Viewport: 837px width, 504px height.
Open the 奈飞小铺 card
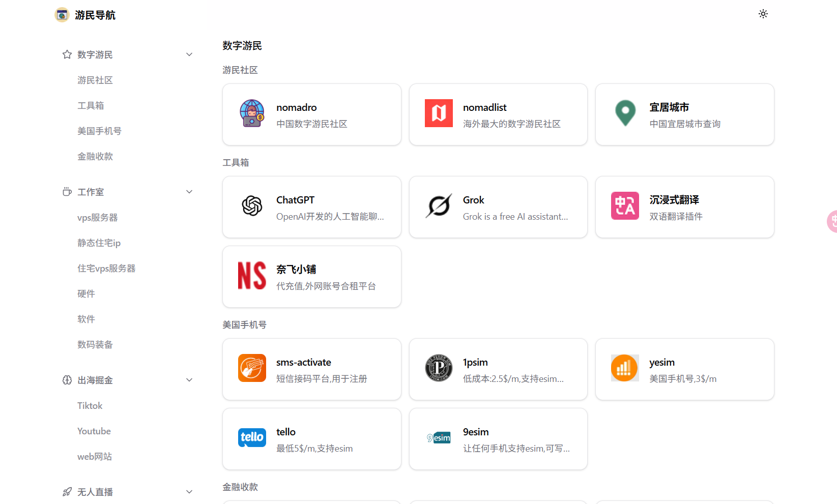tap(311, 277)
